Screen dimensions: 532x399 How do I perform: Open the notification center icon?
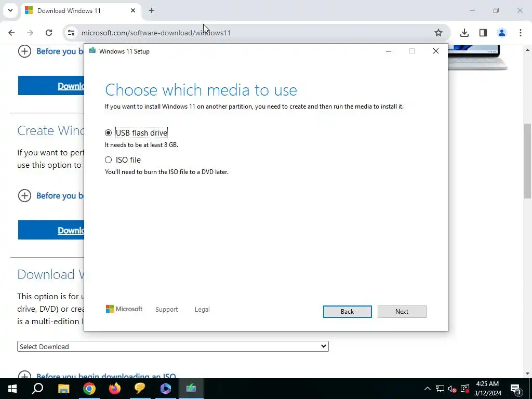pyautogui.click(x=516, y=389)
